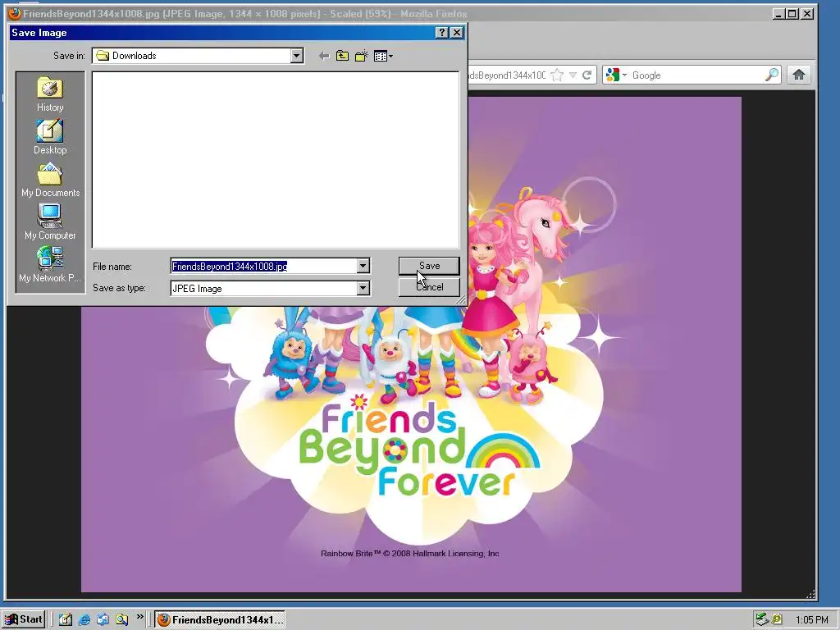The width and height of the screenshot is (840, 630).
Task: Click the second system tray icon
Action: (777, 620)
